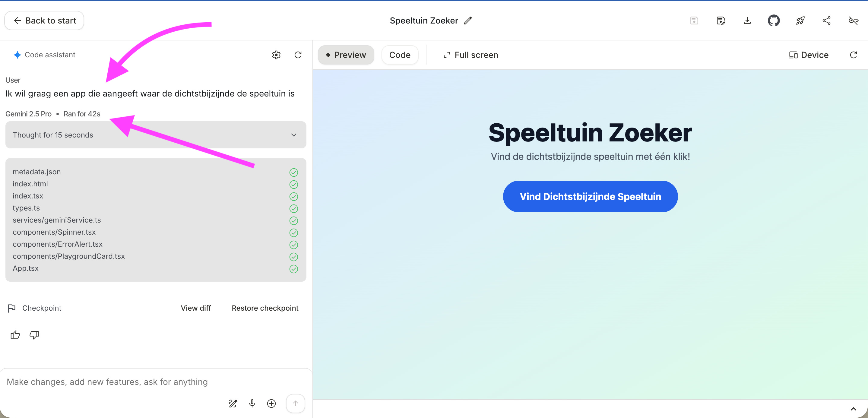The width and height of the screenshot is (868, 418).
Task: Open the GitHub icon in top toolbar
Action: click(773, 21)
